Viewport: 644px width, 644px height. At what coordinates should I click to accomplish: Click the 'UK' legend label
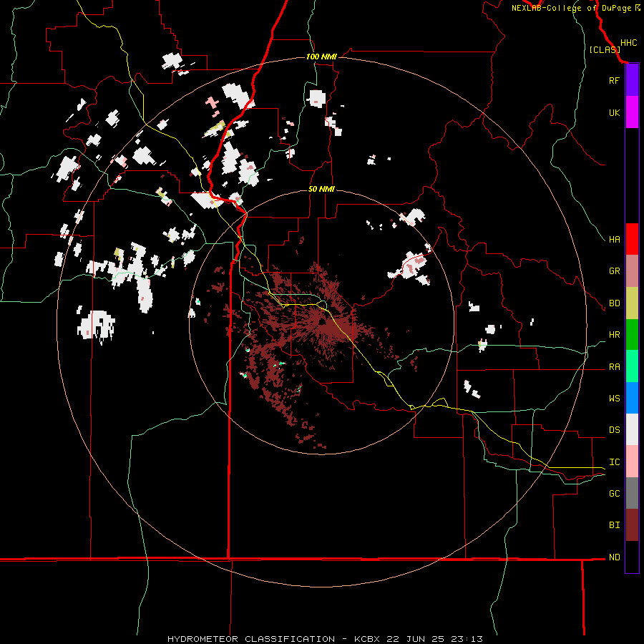(614, 112)
